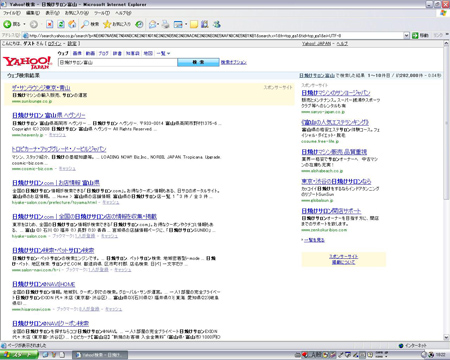The image size is (450, 360).
Task: Click the Mail envelope toolbar icon
Action: click(x=153, y=24)
